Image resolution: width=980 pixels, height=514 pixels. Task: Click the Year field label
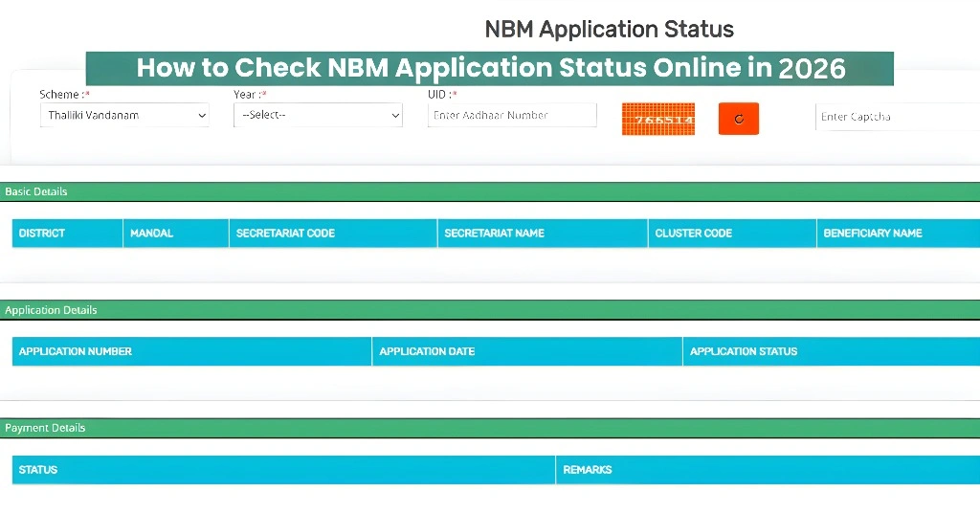(250, 95)
